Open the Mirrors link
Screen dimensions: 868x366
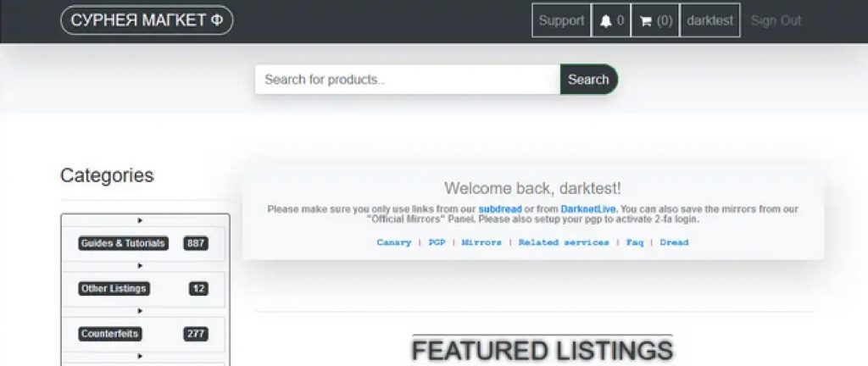point(481,242)
